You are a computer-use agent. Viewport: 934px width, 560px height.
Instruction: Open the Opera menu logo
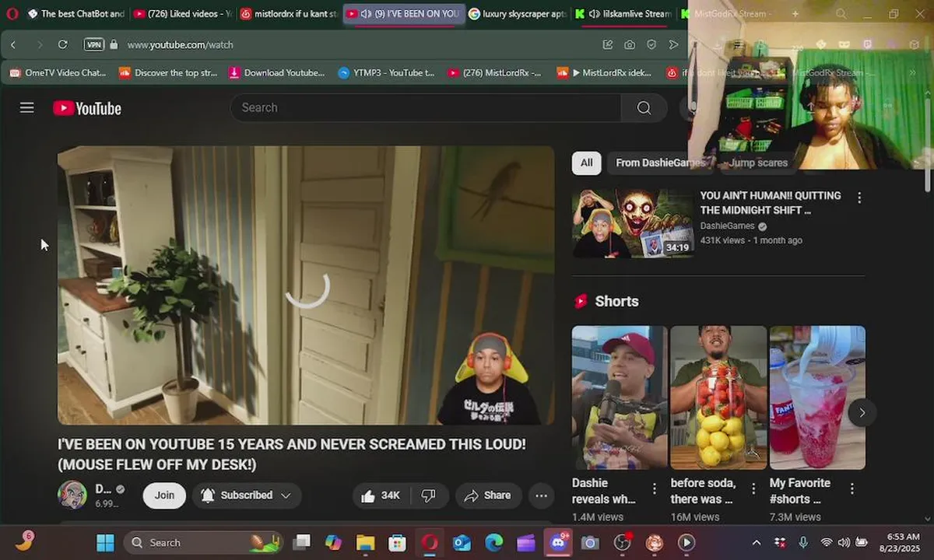point(12,14)
